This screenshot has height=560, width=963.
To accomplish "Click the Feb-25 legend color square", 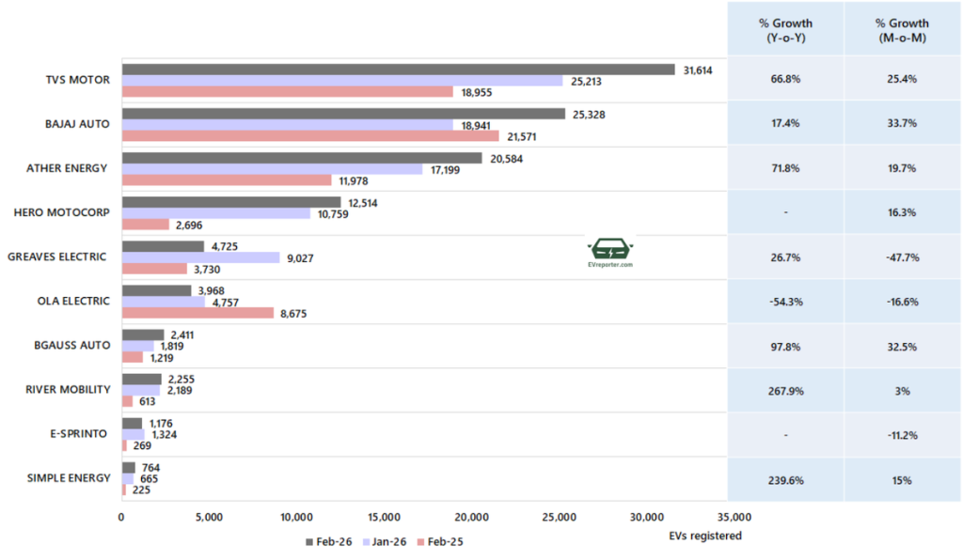I will point(422,541).
